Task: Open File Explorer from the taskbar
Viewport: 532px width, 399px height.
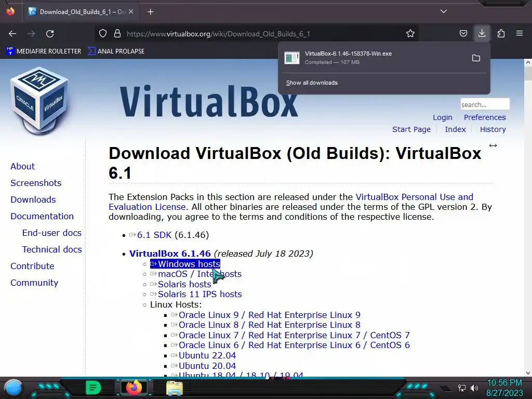Action: click(x=175, y=388)
